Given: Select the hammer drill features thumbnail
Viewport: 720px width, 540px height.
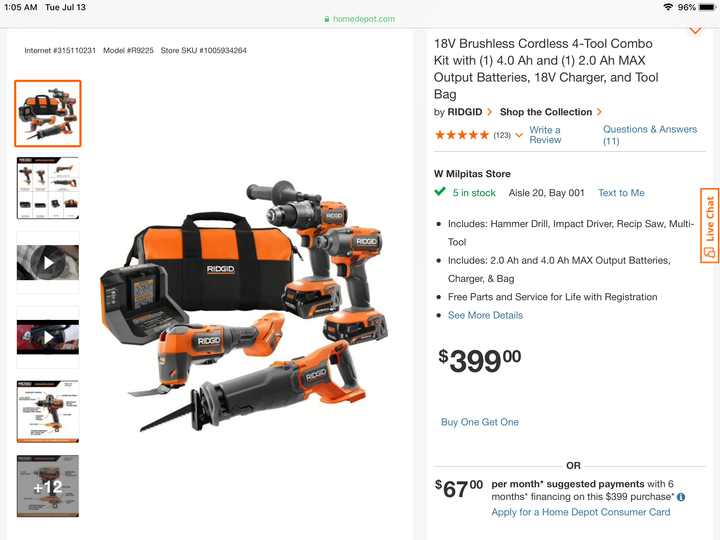Looking at the screenshot, I should 48,412.
